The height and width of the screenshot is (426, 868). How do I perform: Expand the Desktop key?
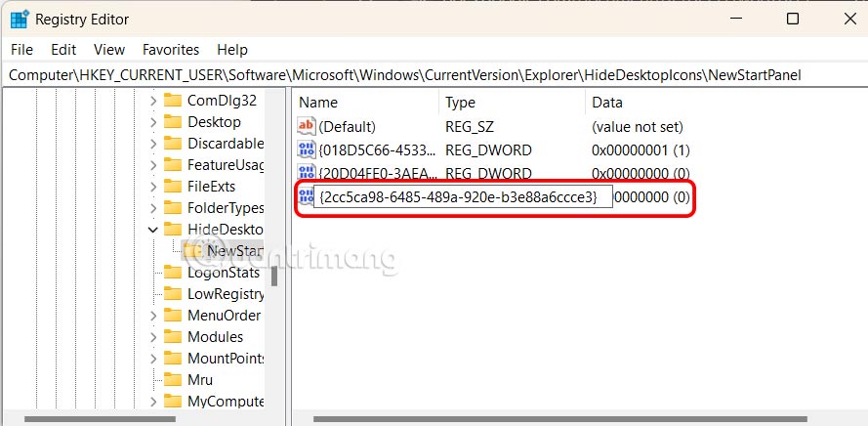(153, 122)
